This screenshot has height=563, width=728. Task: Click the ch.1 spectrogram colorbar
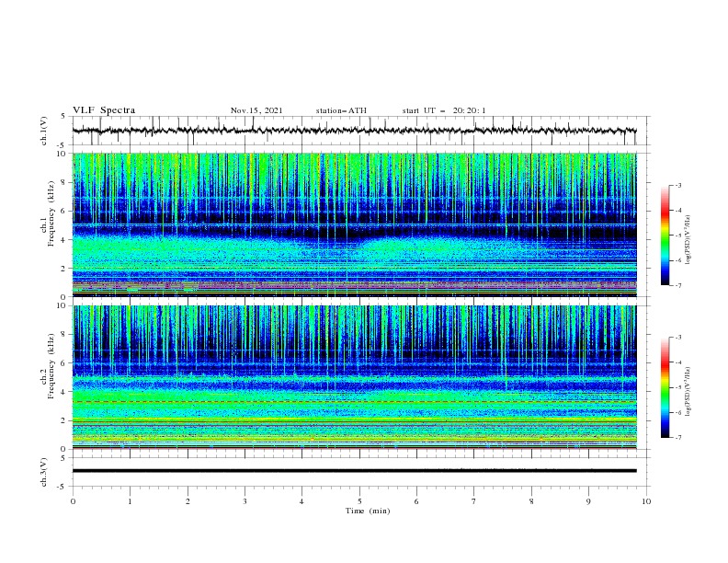(665, 236)
